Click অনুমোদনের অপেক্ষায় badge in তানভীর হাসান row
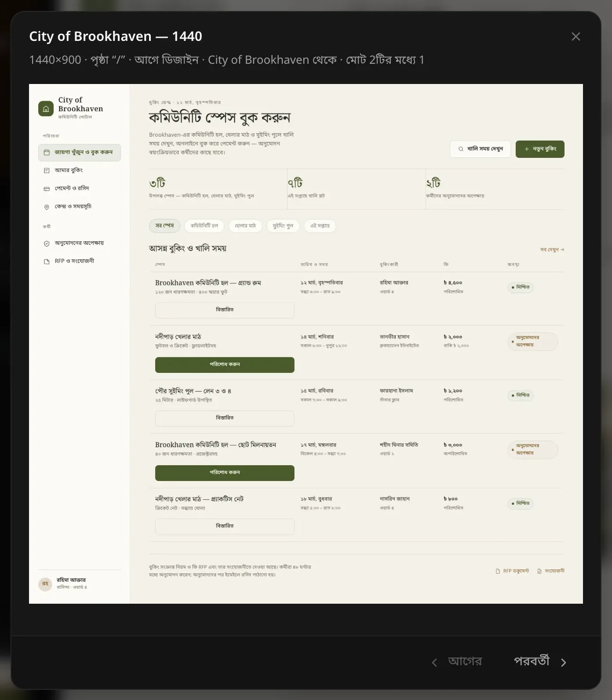This screenshot has height=700, width=612. (533, 342)
